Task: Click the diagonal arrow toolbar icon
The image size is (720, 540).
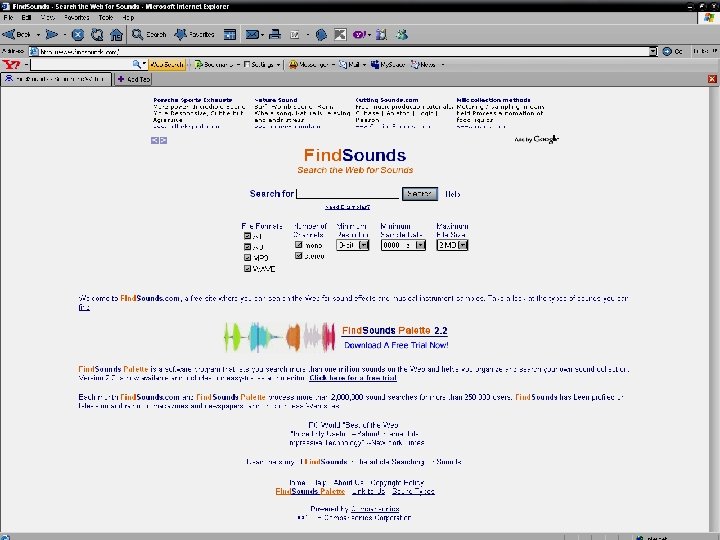Action: [340, 34]
